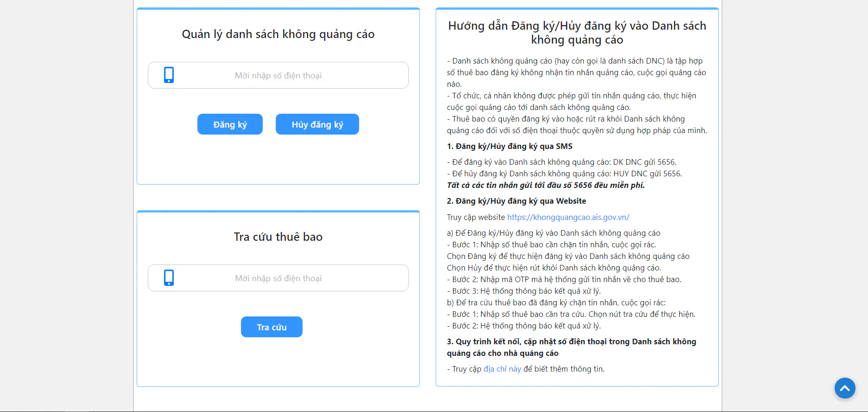
Task: Click the line 'Chọn Đăng ký để thực hiện đăng ký'
Action: click(568, 256)
